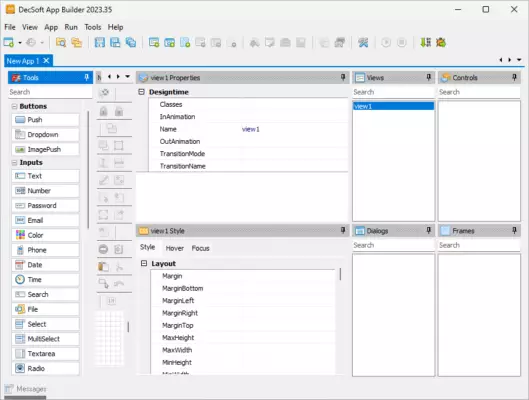
Task: Open the app tabs list dropdown arrow
Action: (x=519, y=60)
